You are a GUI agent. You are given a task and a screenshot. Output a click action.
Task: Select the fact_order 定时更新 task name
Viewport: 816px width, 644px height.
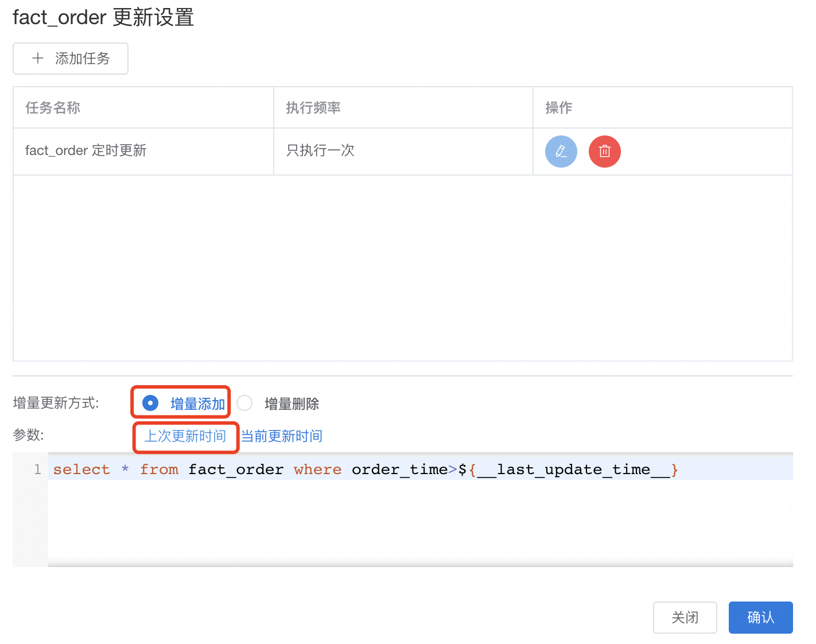click(86, 151)
